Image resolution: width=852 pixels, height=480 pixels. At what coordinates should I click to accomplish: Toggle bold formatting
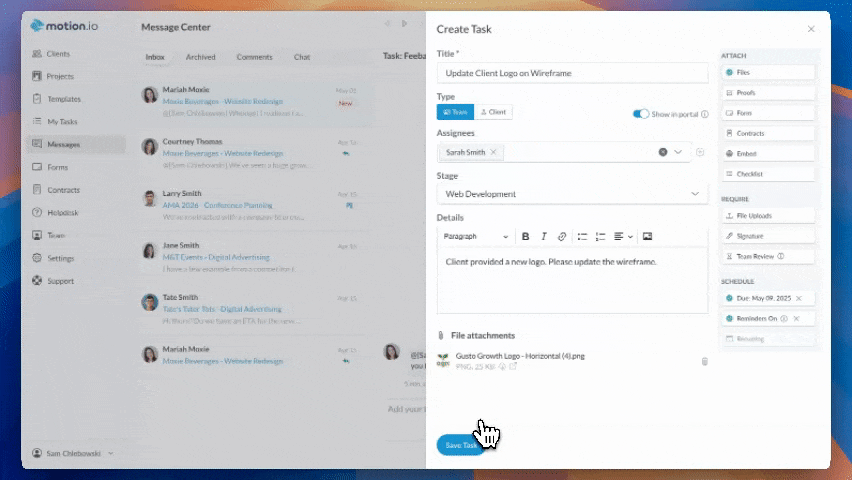point(525,236)
